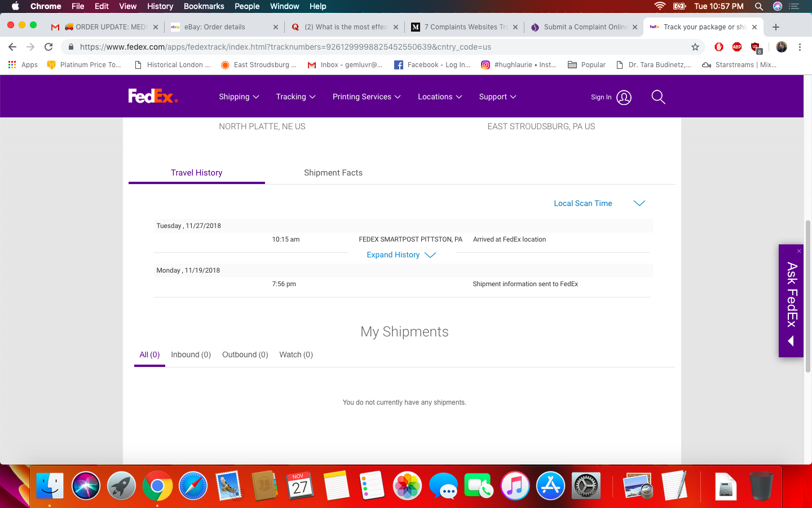Open Facebook Log In bookmark
The image size is (812, 508).
click(x=432, y=65)
